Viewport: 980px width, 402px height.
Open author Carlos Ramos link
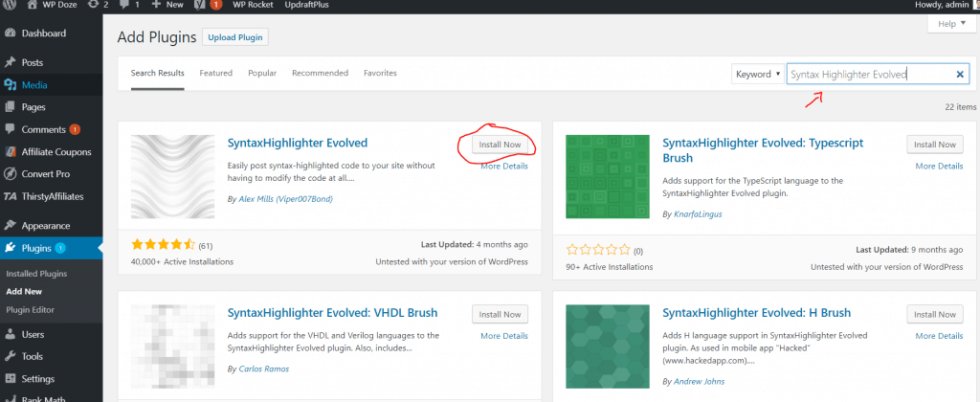point(264,368)
